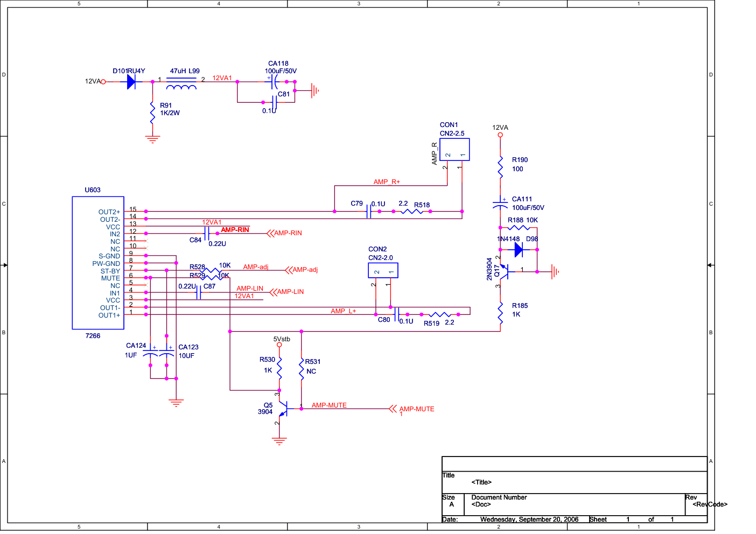
Task: Click the OUT1+ pin label
Action: pyautogui.click(x=109, y=315)
